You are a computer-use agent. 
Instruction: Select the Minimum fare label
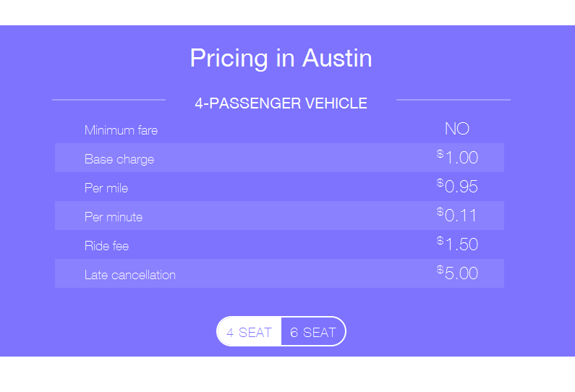tap(121, 130)
